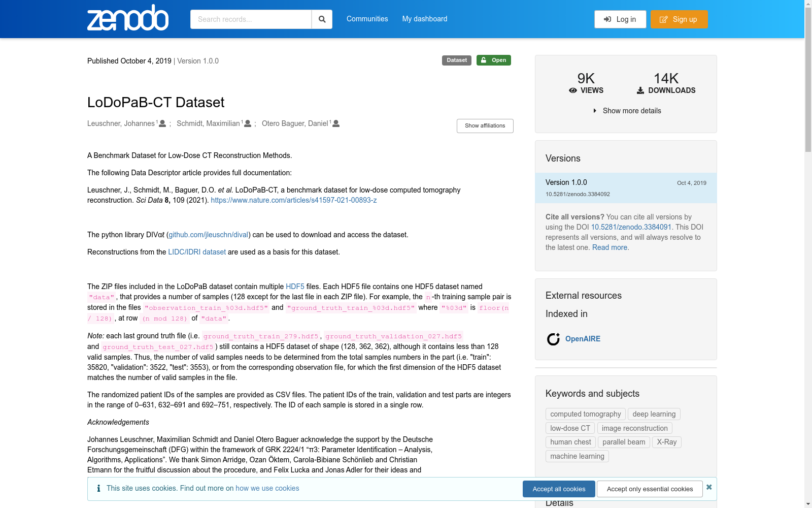The image size is (812, 508).
Task: Click Accept all cookies
Action: coord(559,489)
